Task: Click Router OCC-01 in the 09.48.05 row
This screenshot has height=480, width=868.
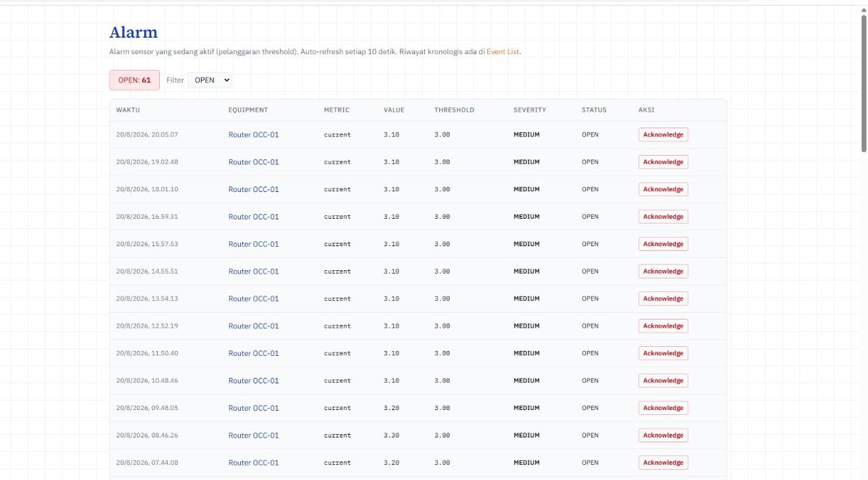Action: point(254,408)
